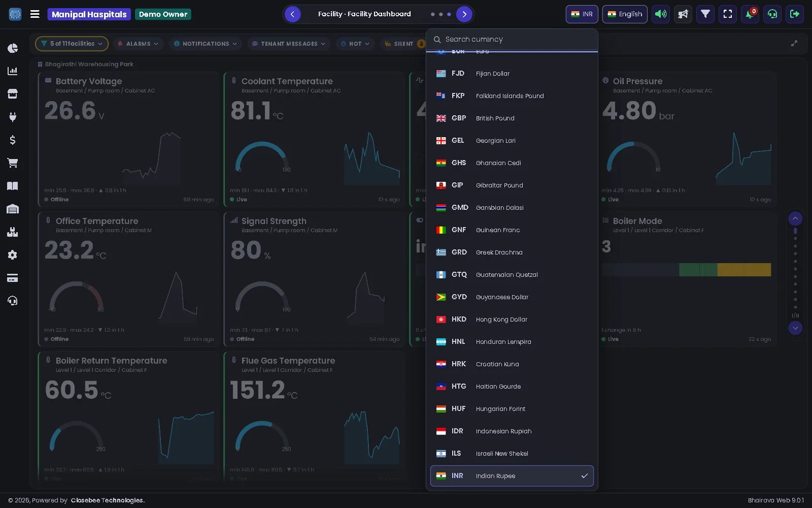The height and width of the screenshot is (508, 812).
Task: Expand the 5 of 11 facilities filter
Action: coord(72,44)
